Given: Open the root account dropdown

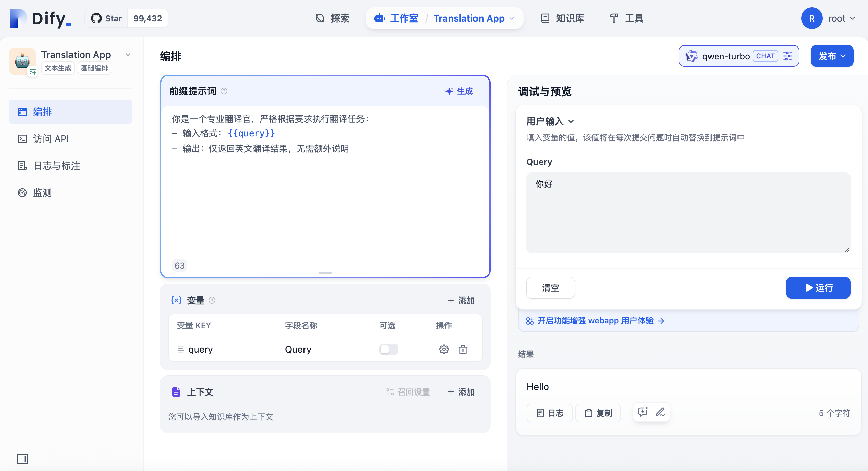Looking at the screenshot, I should tap(841, 18).
